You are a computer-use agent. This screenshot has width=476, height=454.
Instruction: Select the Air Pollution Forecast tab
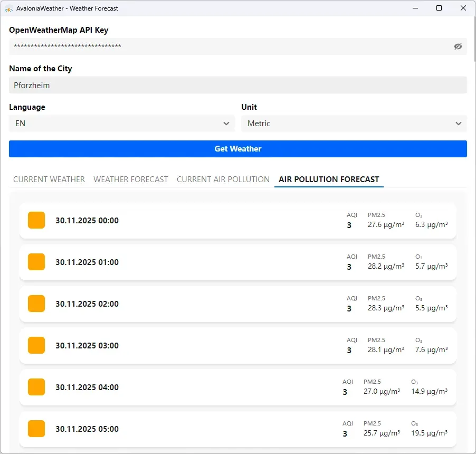[x=329, y=179]
